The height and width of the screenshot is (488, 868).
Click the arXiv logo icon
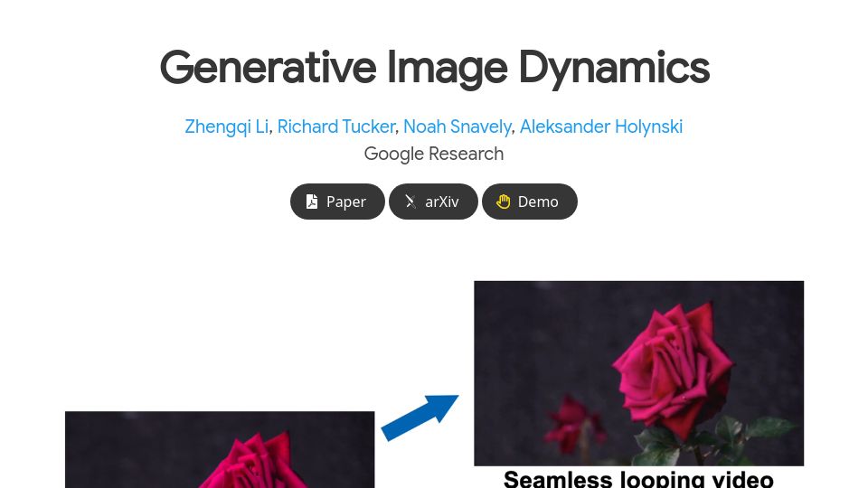(410, 202)
